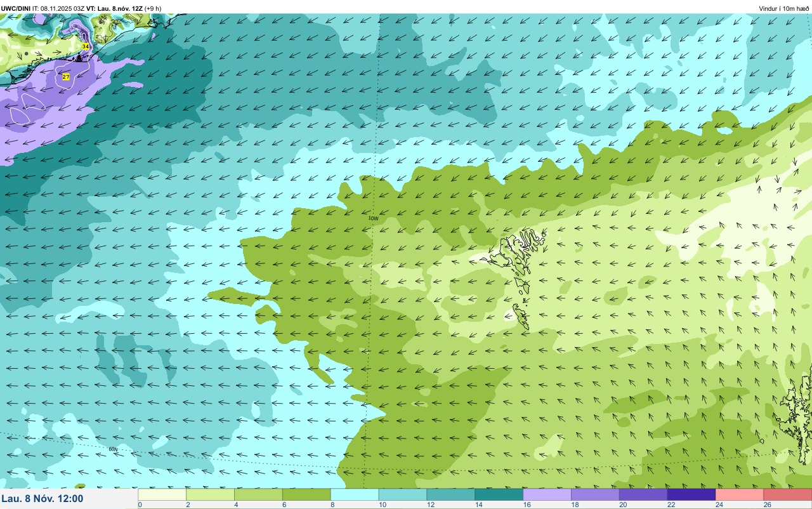Click the 8–10 m/s light cyan legend swatch
Image resolution: width=812 pixels, height=509 pixels.
(355, 494)
